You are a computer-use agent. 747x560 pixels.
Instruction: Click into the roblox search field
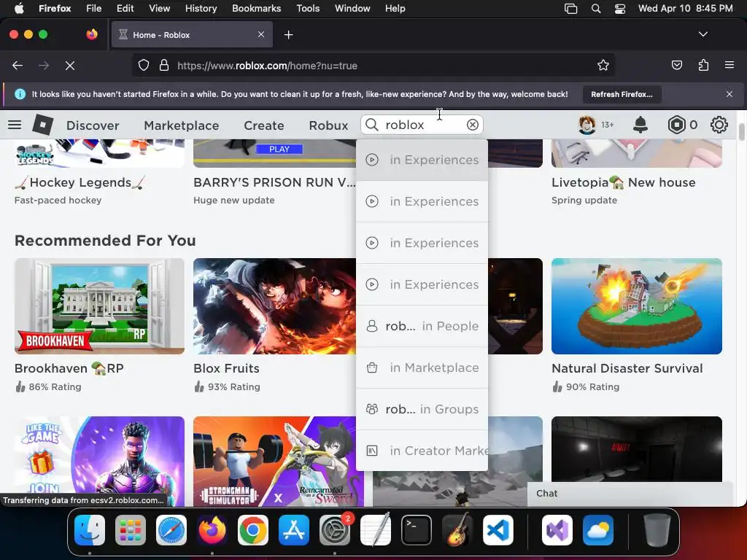(423, 125)
